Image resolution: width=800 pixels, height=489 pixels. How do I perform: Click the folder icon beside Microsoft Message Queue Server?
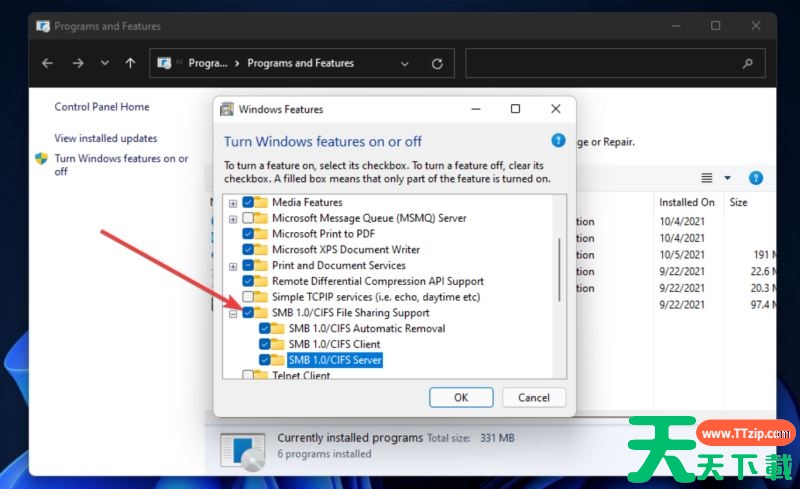[261, 218]
